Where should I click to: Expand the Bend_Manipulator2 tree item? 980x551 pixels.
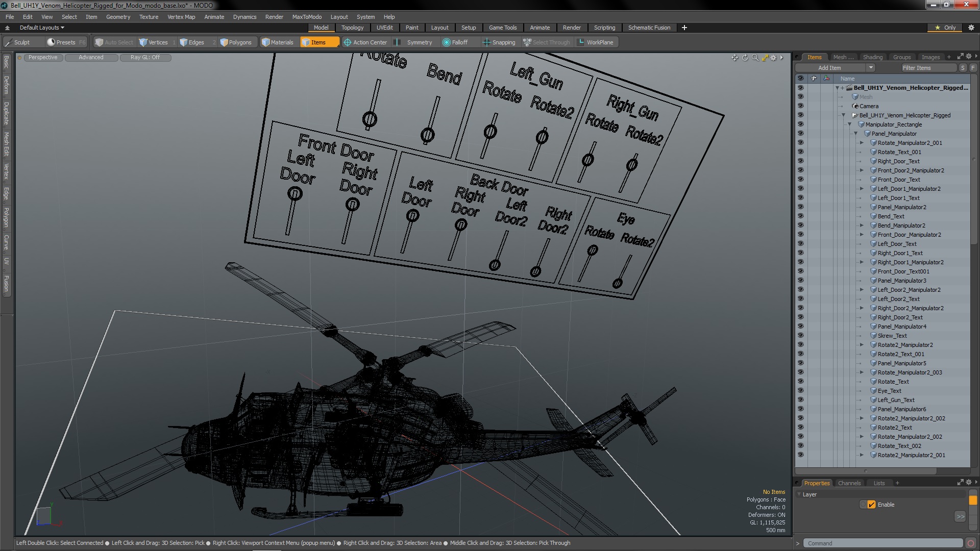tap(862, 226)
